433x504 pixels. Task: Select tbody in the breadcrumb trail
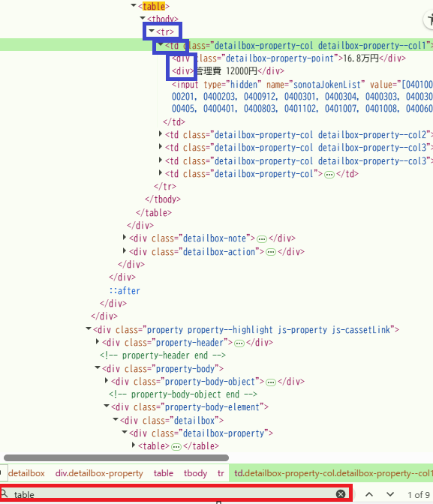(195, 473)
